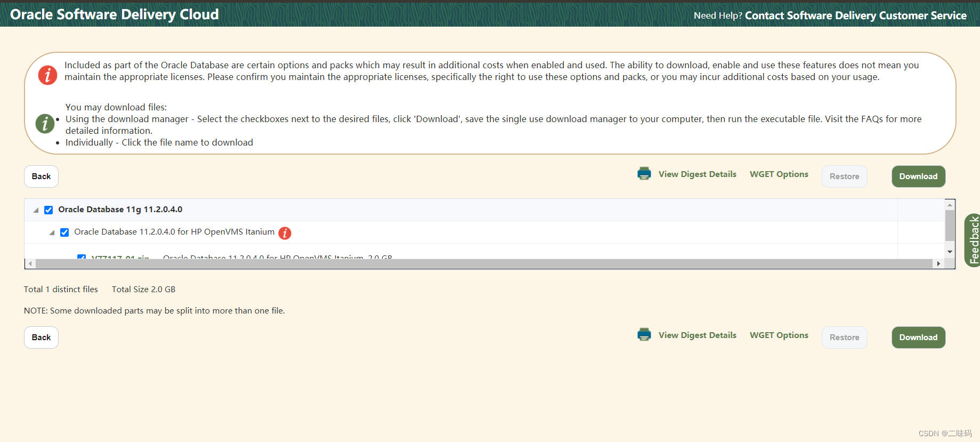Screen dimensions: 980x442
Task: Open the top WGET Options link
Action: click(x=779, y=174)
